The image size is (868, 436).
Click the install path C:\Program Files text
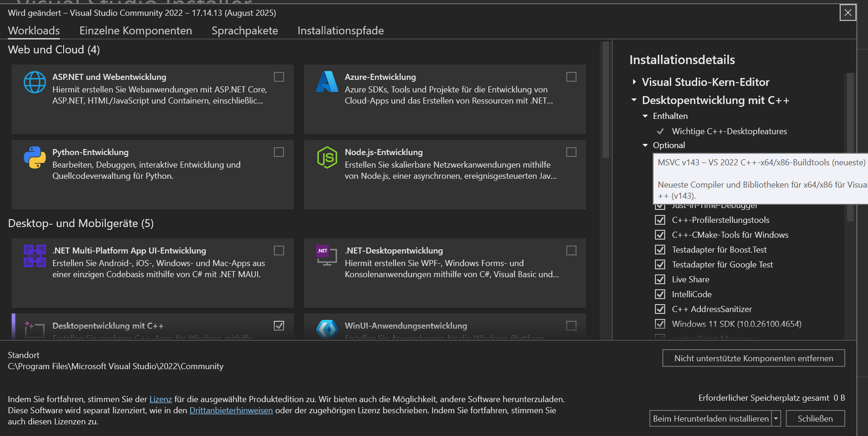tap(116, 366)
